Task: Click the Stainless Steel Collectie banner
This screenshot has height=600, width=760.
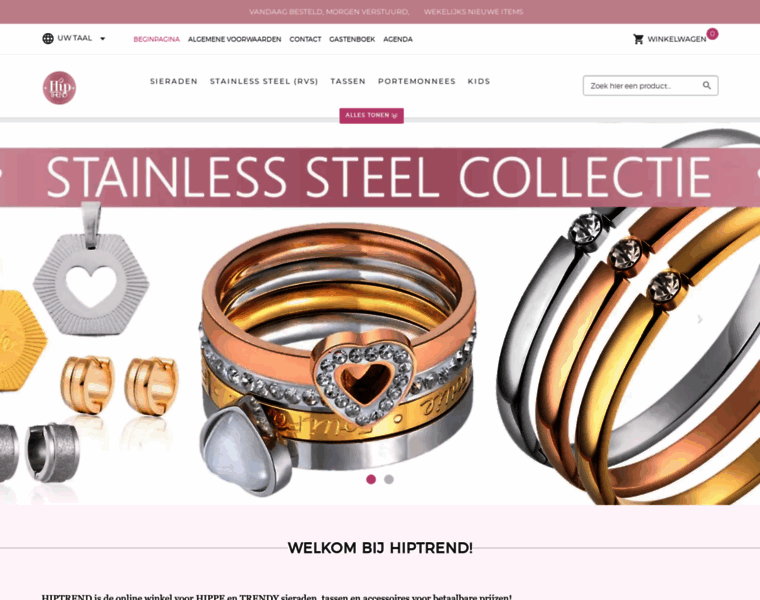Action: pos(380,177)
